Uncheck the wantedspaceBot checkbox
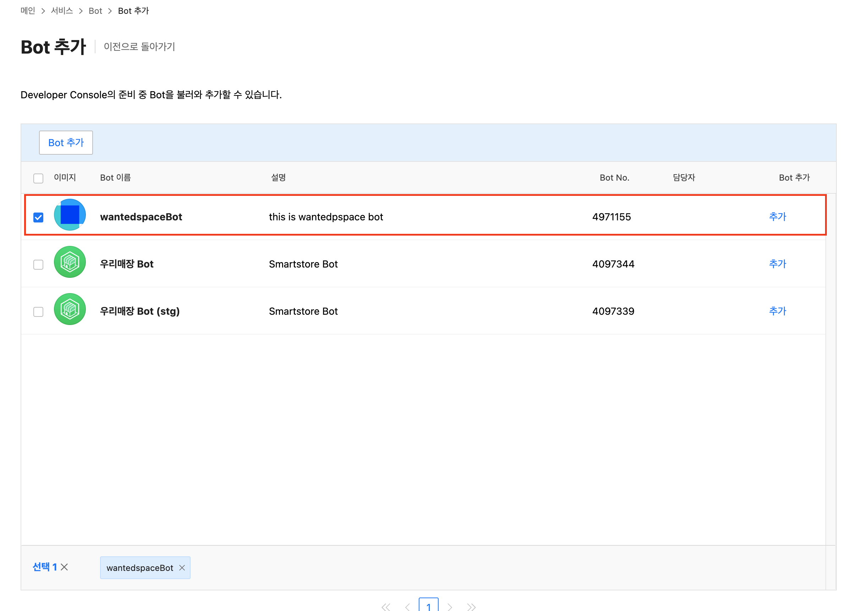The height and width of the screenshot is (611, 868). [x=38, y=218]
